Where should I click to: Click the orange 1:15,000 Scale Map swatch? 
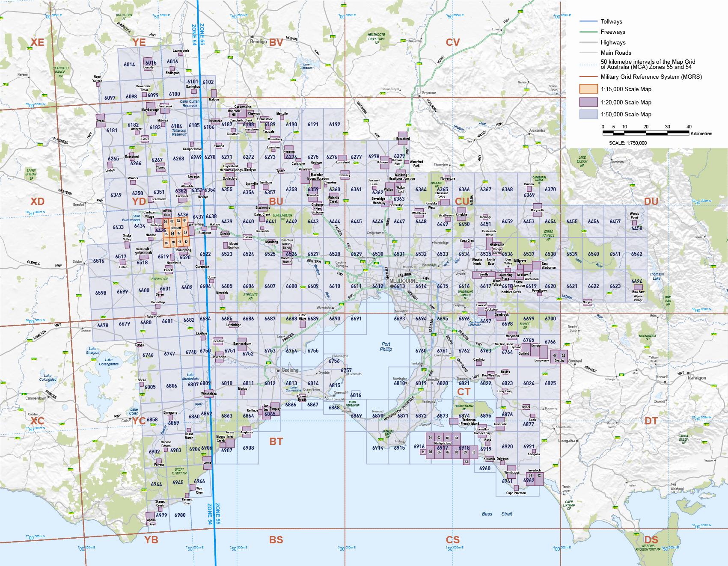[x=588, y=89]
